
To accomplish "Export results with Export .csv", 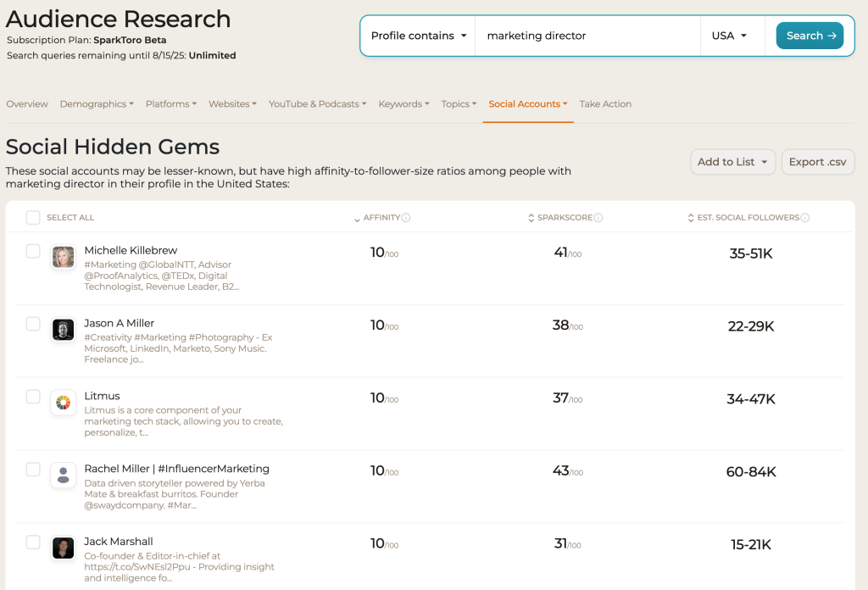I will tap(818, 162).
